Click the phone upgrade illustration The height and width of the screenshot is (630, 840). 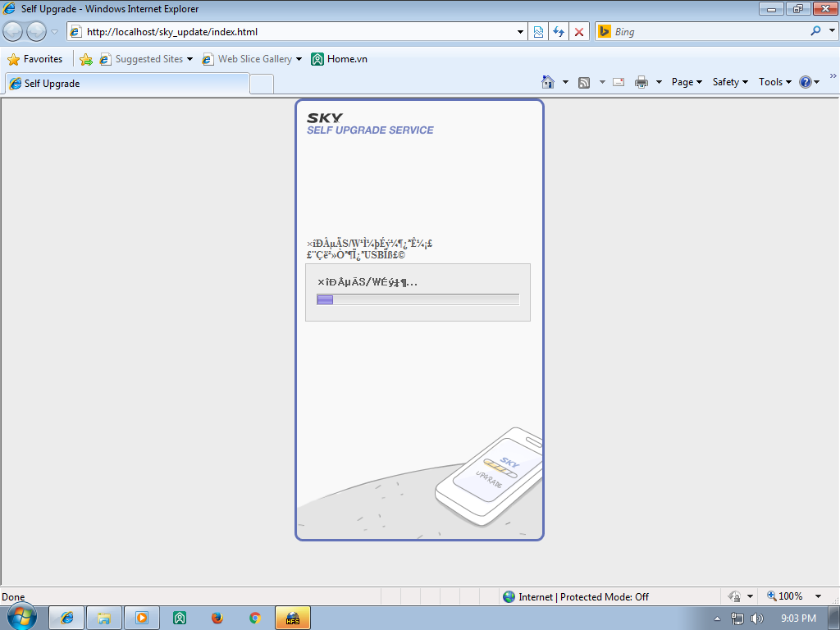coord(489,477)
